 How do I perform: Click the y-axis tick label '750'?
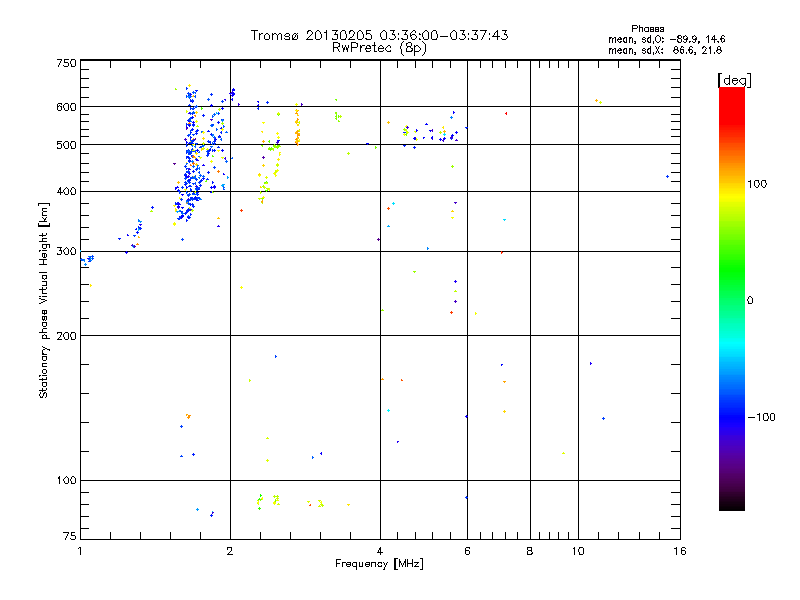(66, 63)
